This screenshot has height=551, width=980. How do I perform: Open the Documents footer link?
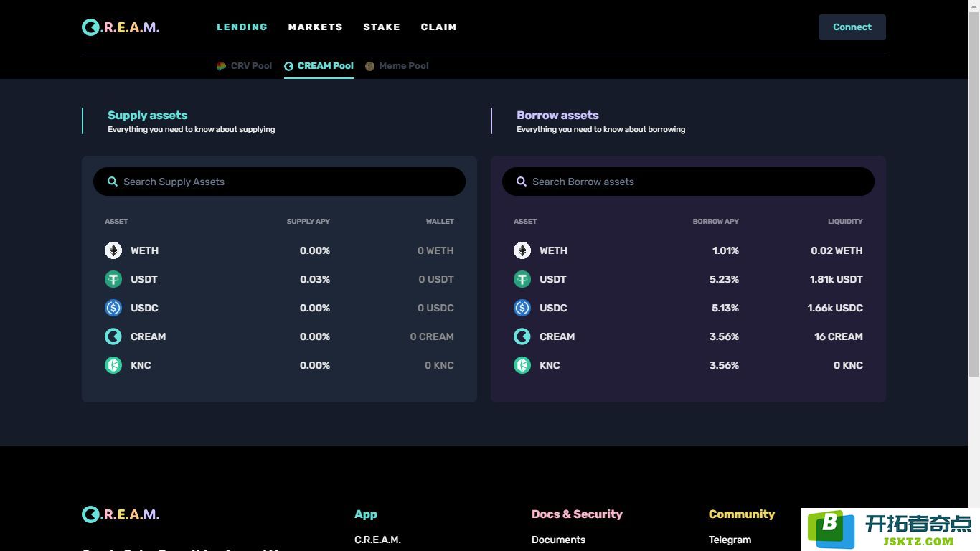(558, 540)
